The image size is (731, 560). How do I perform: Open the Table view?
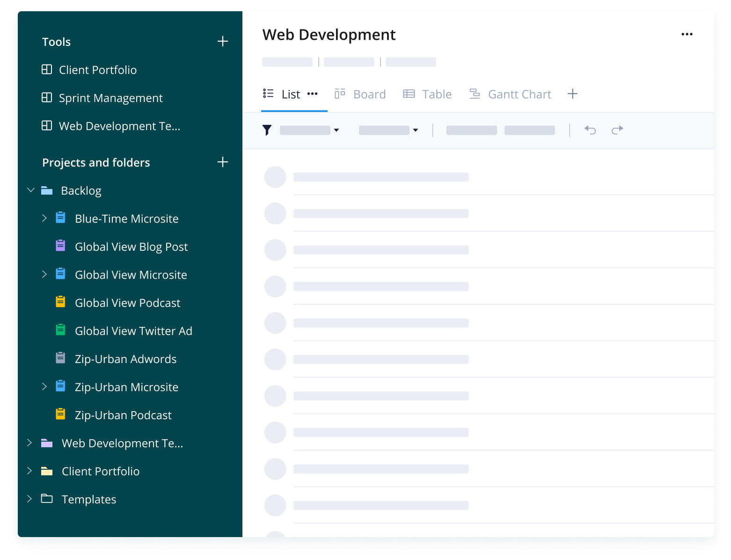[437, 94]
